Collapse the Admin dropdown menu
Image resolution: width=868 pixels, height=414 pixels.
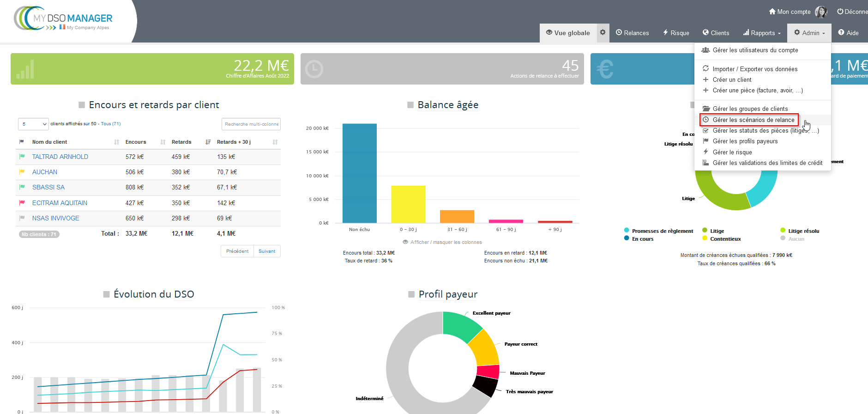[x=809, y=33]
